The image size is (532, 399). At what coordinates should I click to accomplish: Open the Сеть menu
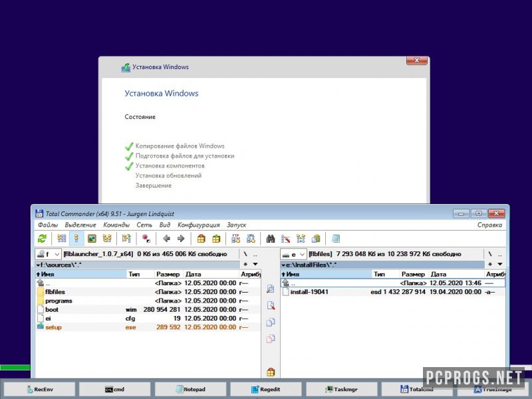click(x=144, y=225)
